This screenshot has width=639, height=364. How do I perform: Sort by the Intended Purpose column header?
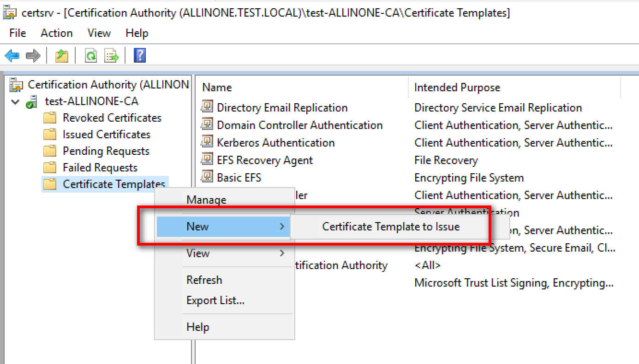[x=457, y=88]
